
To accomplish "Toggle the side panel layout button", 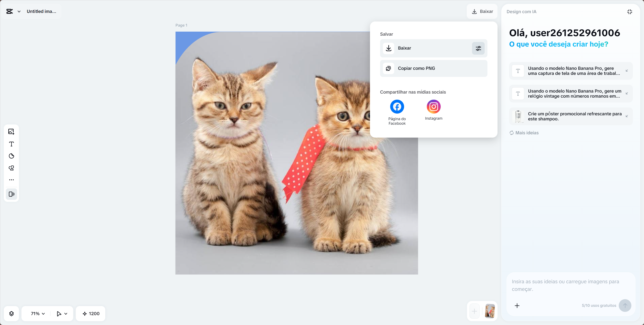I will coord(11,194).
